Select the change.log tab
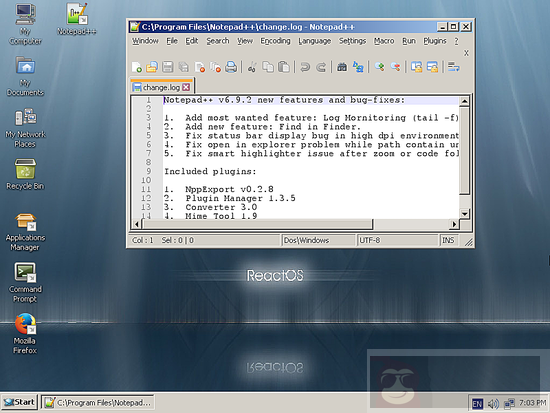 (161, 87)
